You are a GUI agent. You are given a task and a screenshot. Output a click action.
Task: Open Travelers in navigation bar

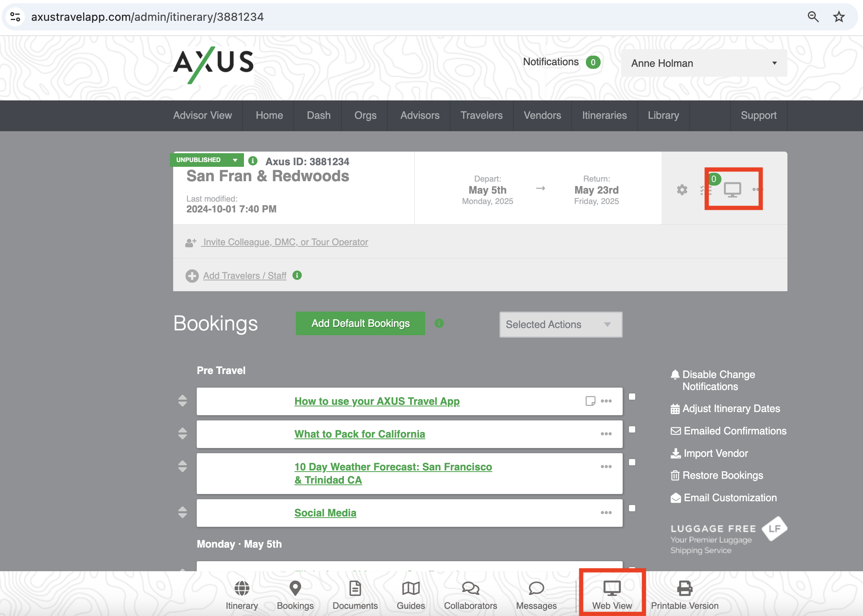[x=481, y=115]
